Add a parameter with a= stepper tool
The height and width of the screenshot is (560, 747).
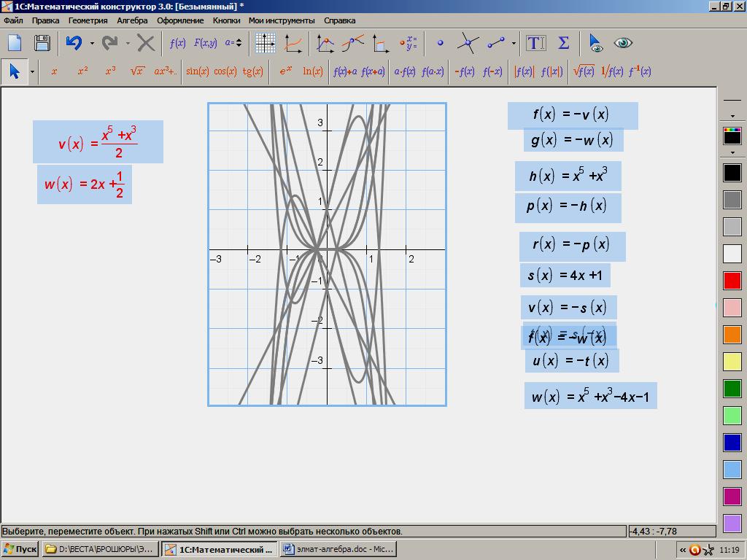233,43
